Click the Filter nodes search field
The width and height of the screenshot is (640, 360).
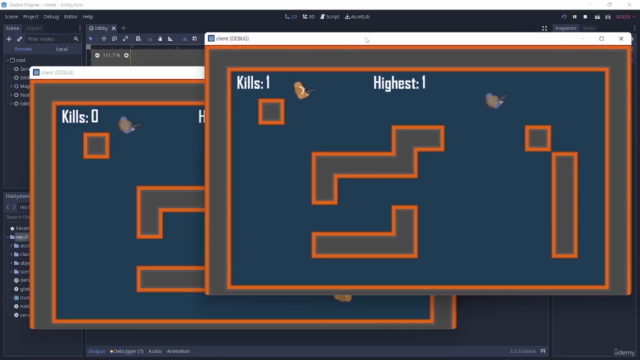[52, 39]
